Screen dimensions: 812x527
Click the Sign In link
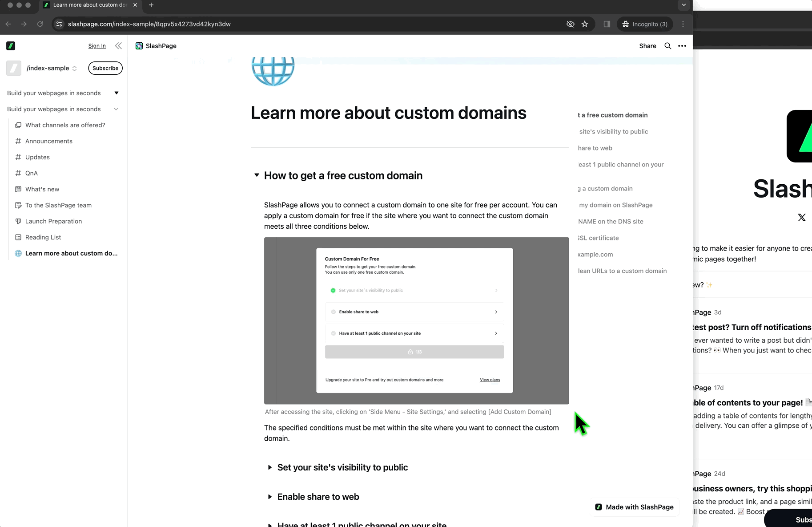pyautogui.click(x=97, y=46)
